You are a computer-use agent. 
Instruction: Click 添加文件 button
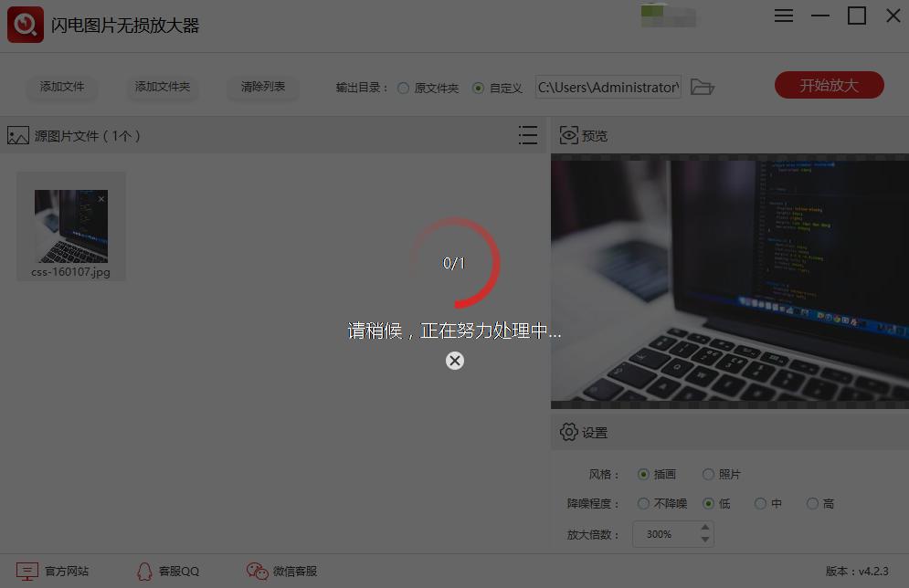(62, 87)
